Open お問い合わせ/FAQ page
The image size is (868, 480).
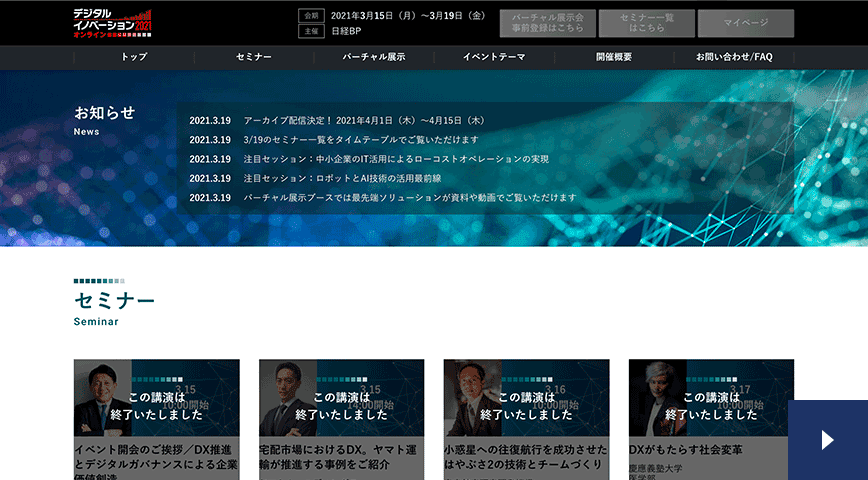734,57
